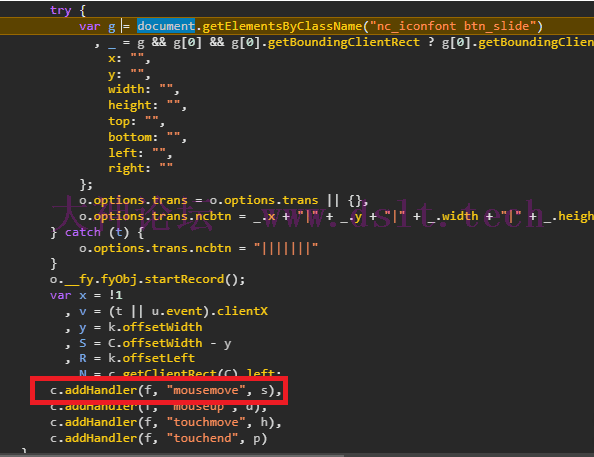Click the 'y: "",' property line

(x=129, y=74)
